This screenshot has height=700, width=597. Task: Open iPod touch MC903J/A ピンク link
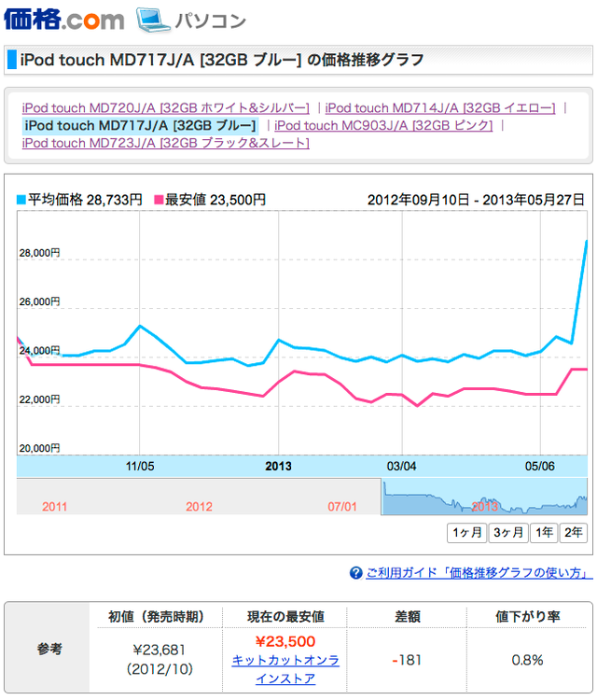pyautogui.click(x=383, y=125)
